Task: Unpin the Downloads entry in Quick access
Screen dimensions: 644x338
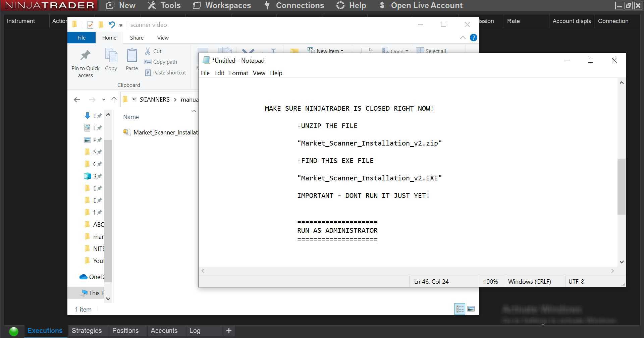Action: click(x=99, y=116)
